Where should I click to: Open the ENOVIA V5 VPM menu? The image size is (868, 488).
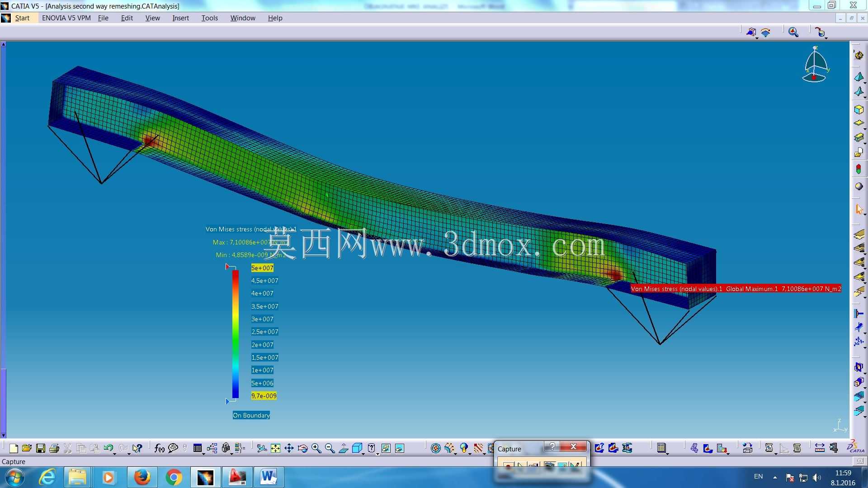coord(66,18)
